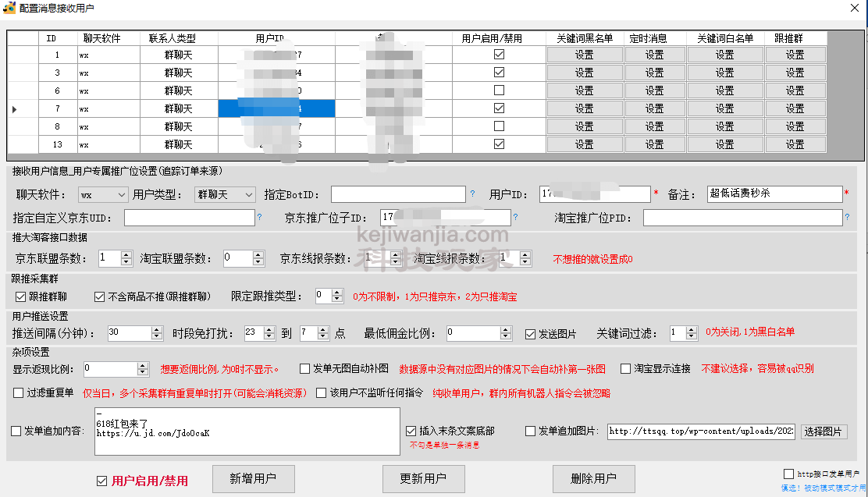
Task: Toggle the red 用户启用/禁用 checkbox at bottom
Action: click(x=101, y=481)
